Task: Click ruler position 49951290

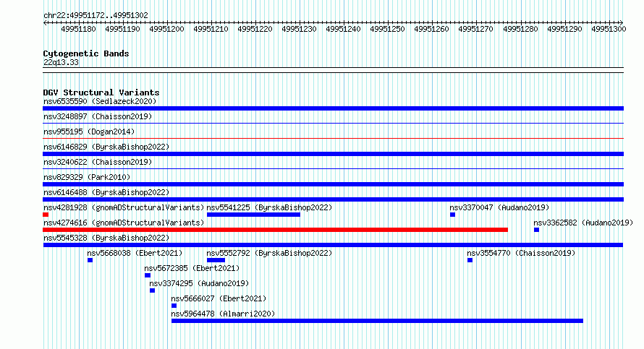Action: click(x=564, y=29)
